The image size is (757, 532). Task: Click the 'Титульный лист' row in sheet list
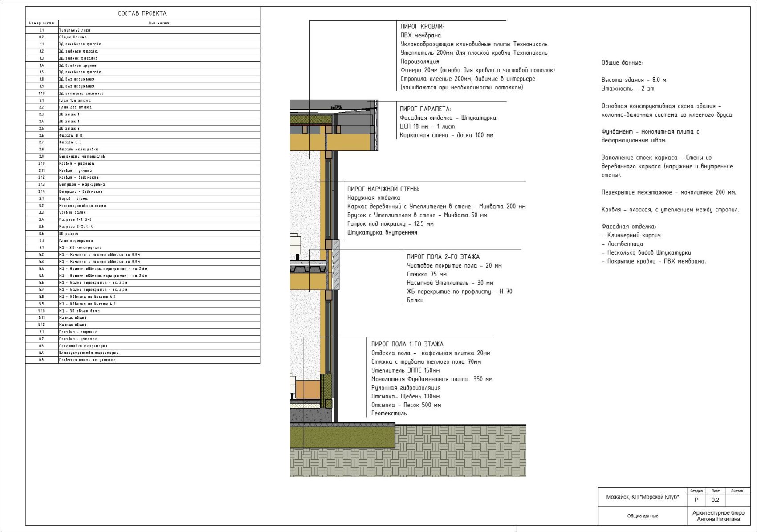tap(143, 30)
